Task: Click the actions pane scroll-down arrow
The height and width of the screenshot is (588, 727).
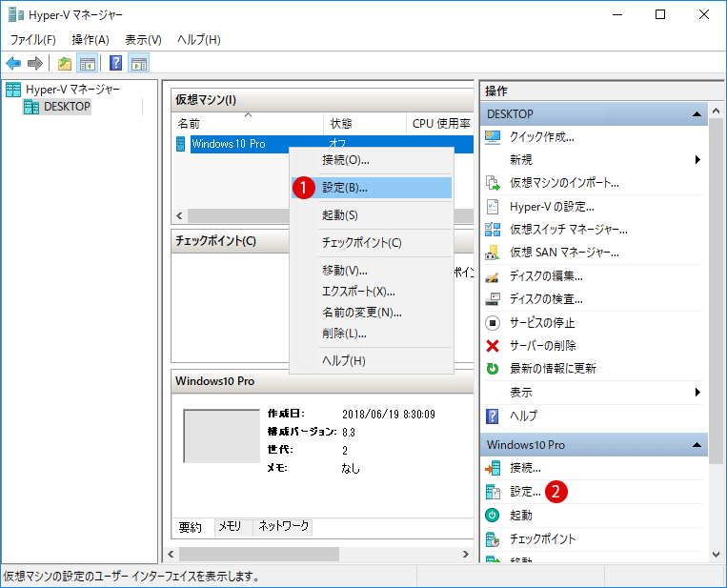Action: tap(716, 555)
